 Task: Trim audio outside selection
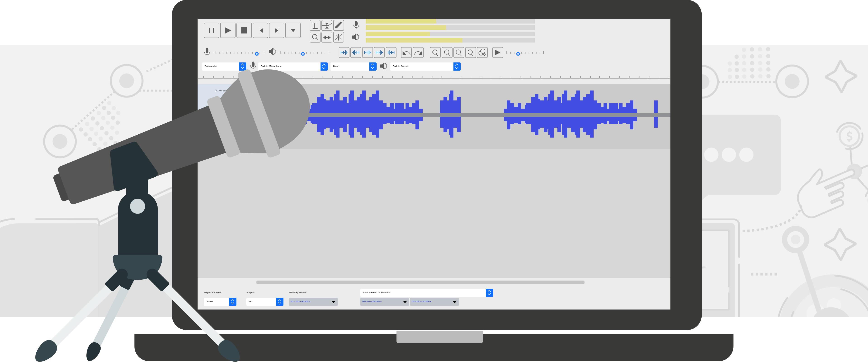tap(380, 53)
